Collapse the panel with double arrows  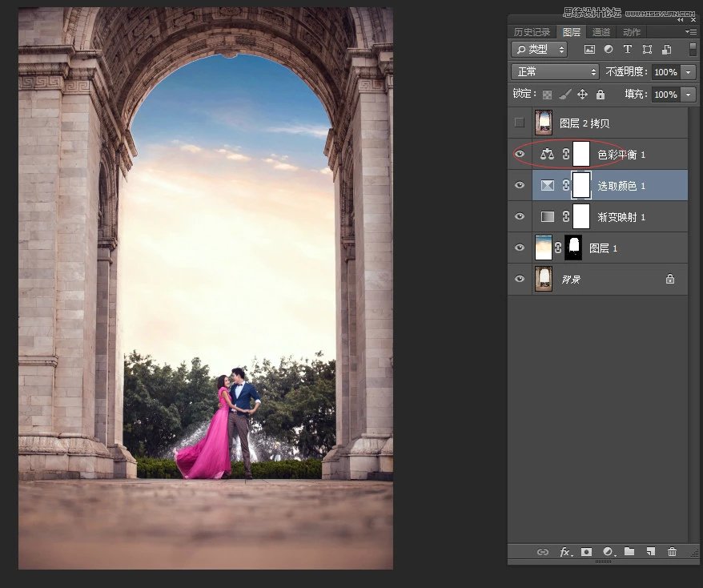(681, 20)
